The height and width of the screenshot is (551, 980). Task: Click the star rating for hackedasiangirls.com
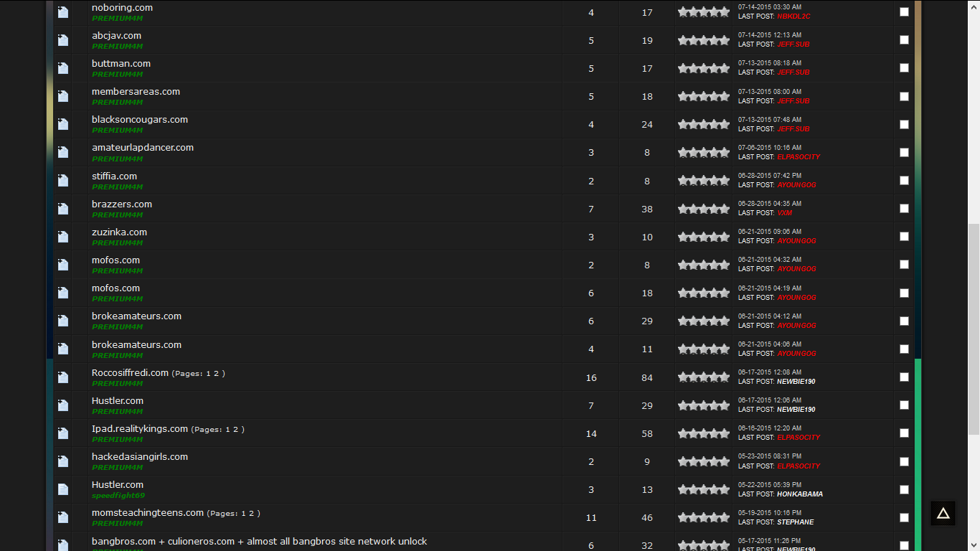coord(704,461)
